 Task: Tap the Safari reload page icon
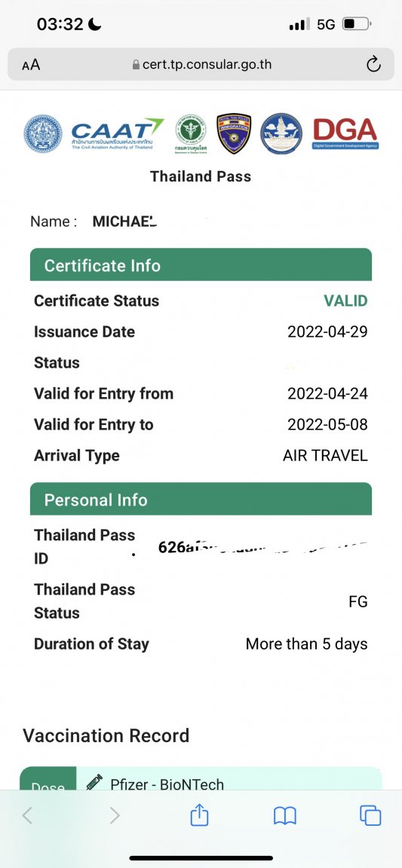click(x=374, y=64)
